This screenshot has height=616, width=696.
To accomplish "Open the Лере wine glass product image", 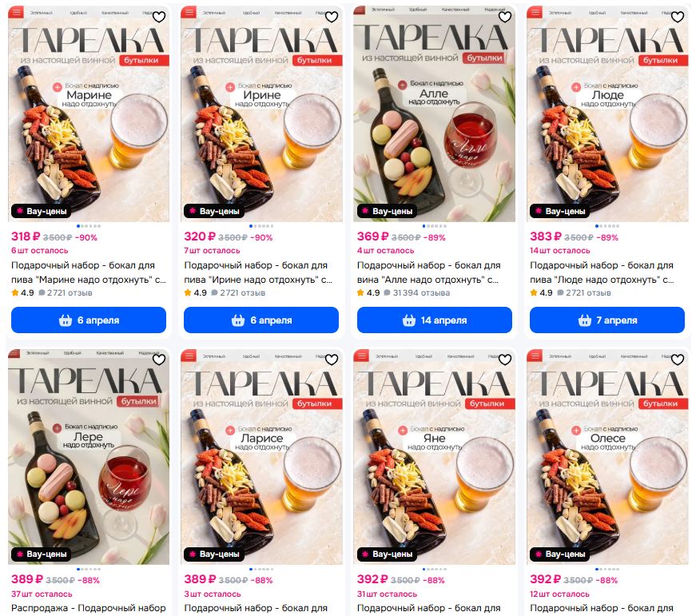I will tap(89, 457).
